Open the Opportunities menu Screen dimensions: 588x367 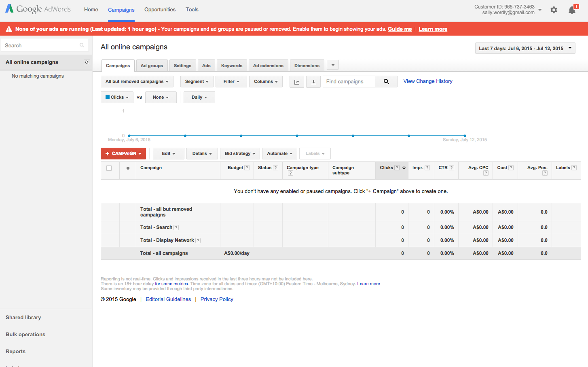click(x=160, y=10)
